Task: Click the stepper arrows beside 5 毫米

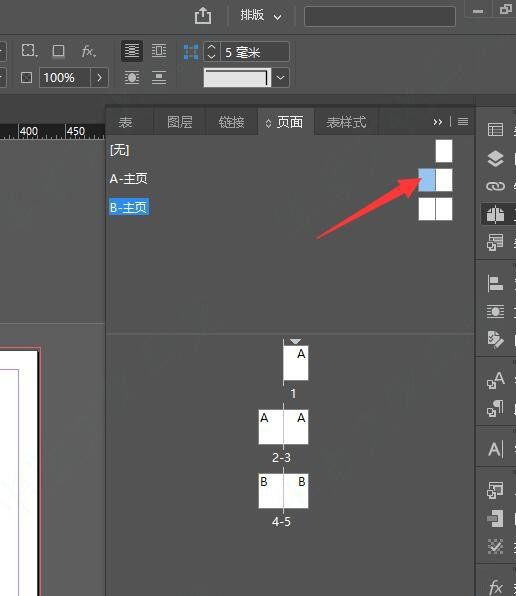Action: [x=212, y=51]
